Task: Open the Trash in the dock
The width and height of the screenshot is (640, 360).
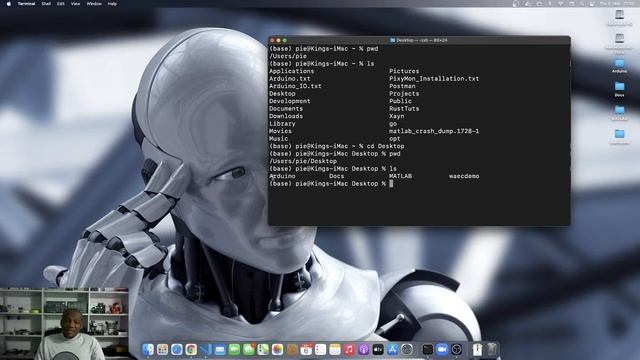Action: pos(492,349)
